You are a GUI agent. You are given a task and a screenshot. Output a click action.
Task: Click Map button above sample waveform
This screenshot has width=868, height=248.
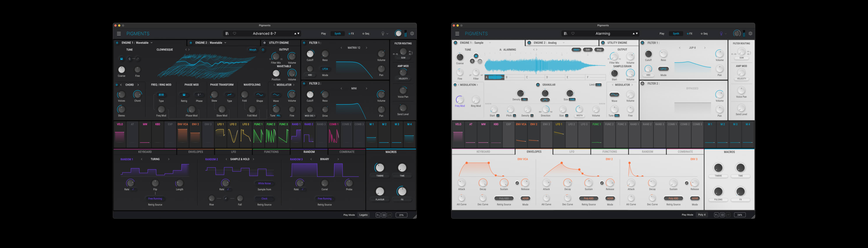coord(599,50)
